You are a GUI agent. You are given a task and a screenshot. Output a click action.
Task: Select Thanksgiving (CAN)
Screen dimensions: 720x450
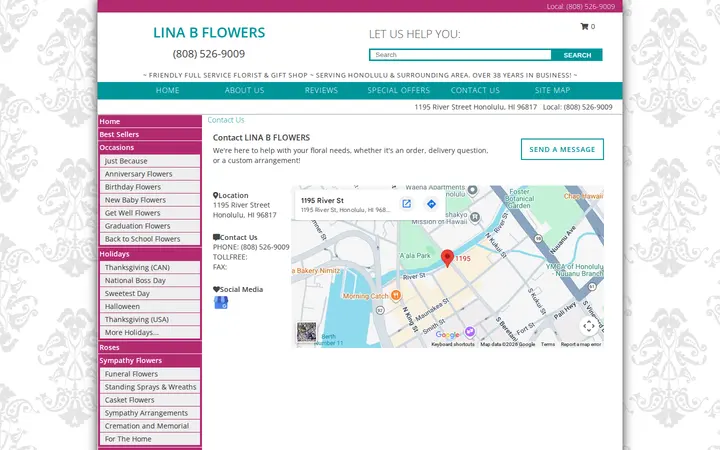[150, 267]
